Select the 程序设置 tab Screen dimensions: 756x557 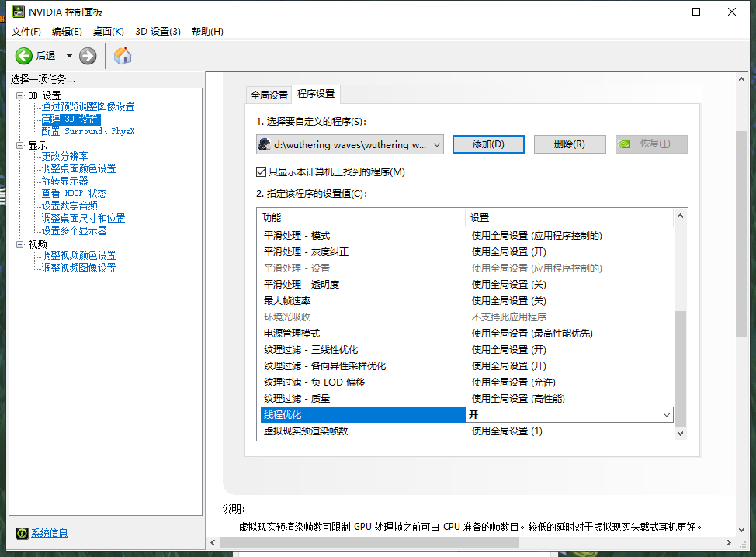pyautogui.click(x=316, y=93)
